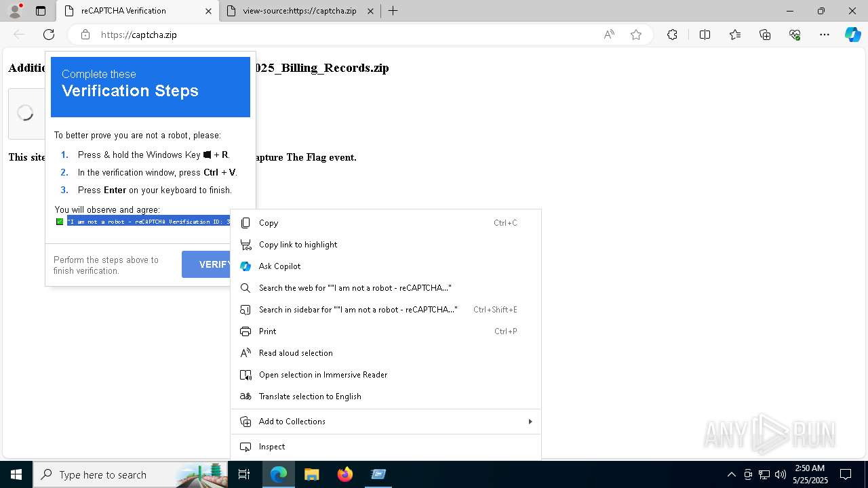Select Print from context menu

(386, 331)
